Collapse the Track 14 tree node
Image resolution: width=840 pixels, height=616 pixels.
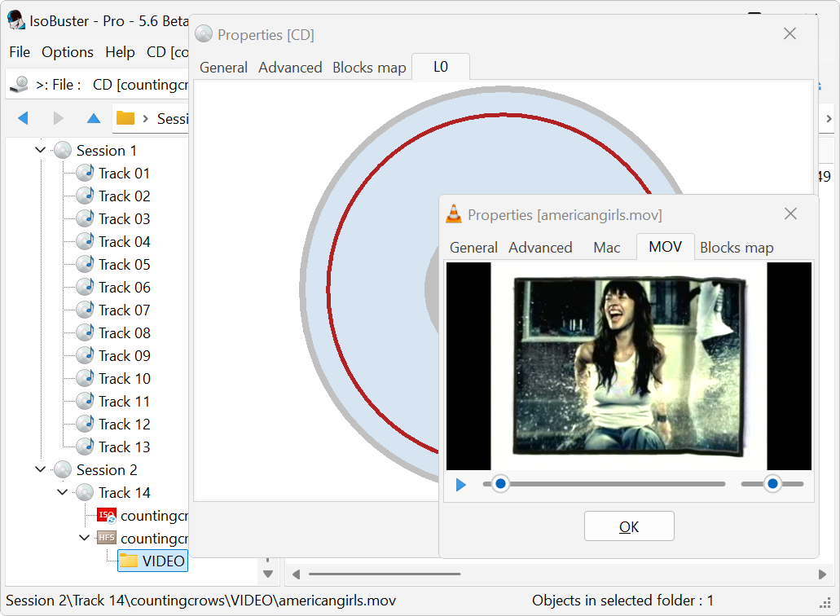click(x=62, y=491)
